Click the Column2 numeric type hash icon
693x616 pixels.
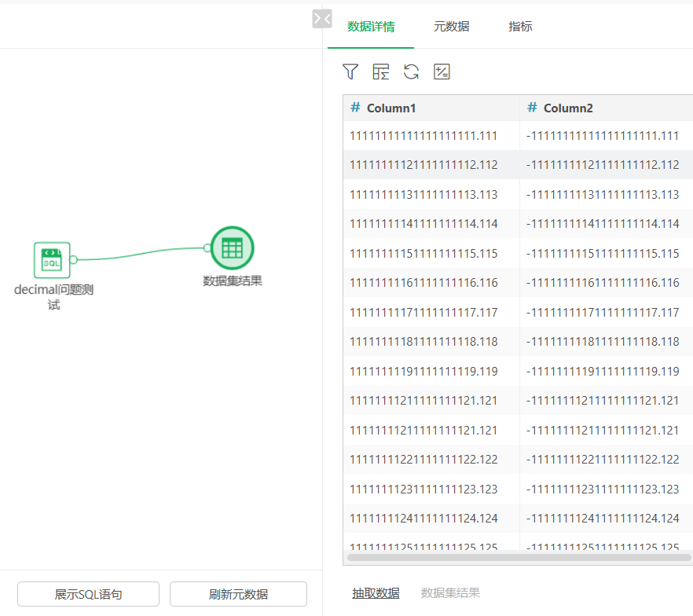point(532,108)
